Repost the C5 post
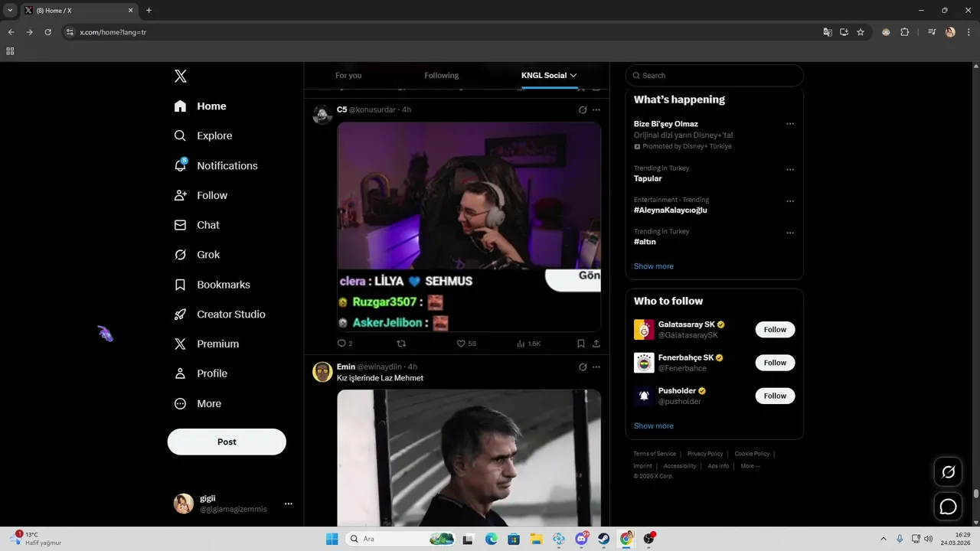 tap(401, 344)
